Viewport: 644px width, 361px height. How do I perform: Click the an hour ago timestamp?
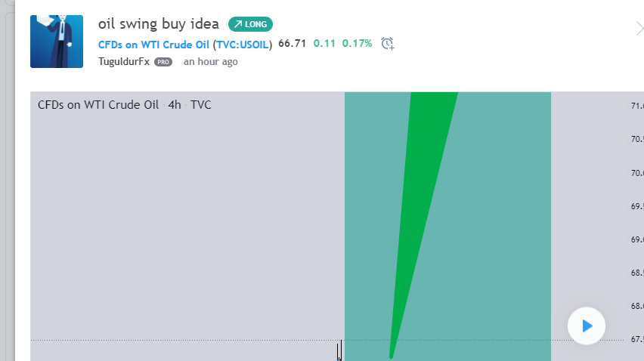point(210,61)
